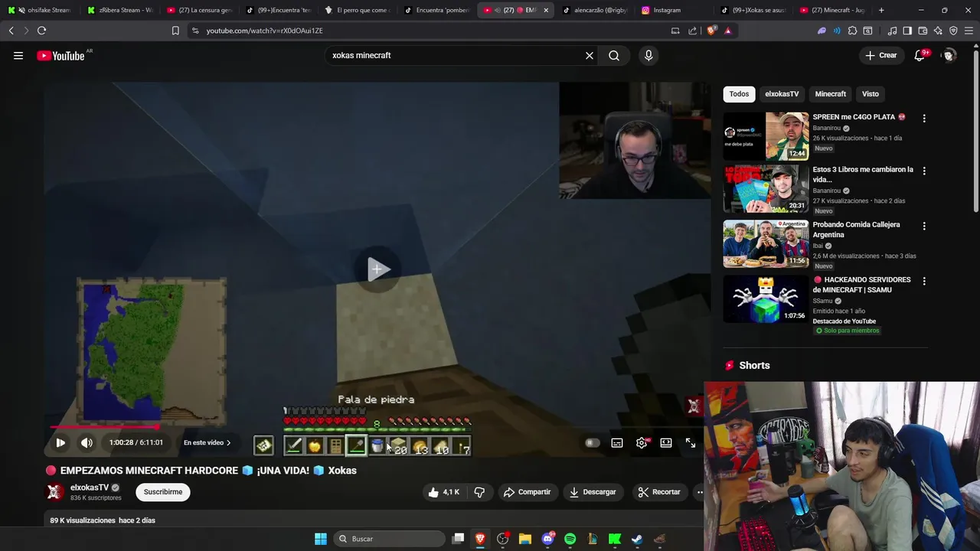The width and height of the screenshot is (980, 551).
Task: Open the more actions ellipsis under video
Action: tap(699, 492)
